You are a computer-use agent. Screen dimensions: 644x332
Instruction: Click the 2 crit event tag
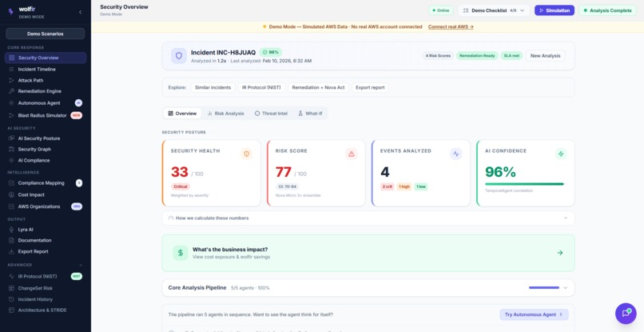[x=388, y=186]
